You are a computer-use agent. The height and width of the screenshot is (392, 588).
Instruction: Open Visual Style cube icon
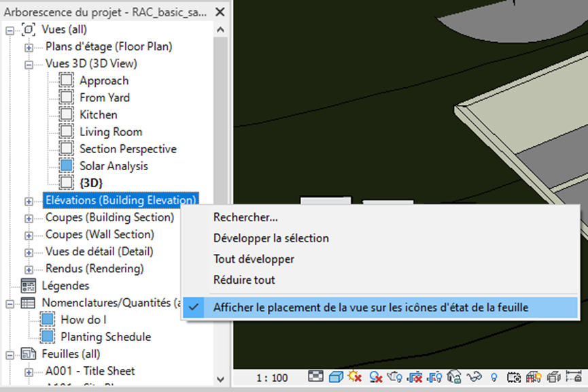(335, 376)
